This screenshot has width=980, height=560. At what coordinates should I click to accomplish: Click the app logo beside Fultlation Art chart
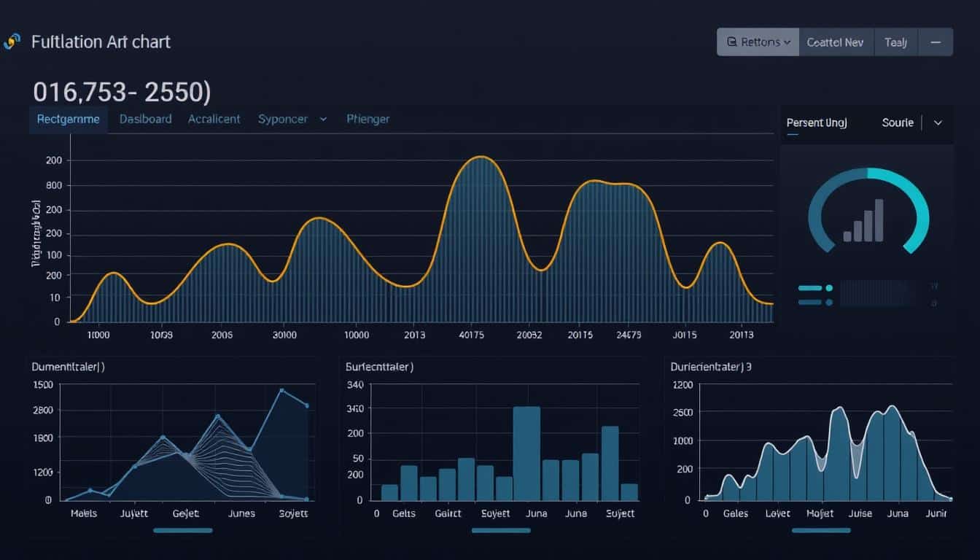point(12,42)
